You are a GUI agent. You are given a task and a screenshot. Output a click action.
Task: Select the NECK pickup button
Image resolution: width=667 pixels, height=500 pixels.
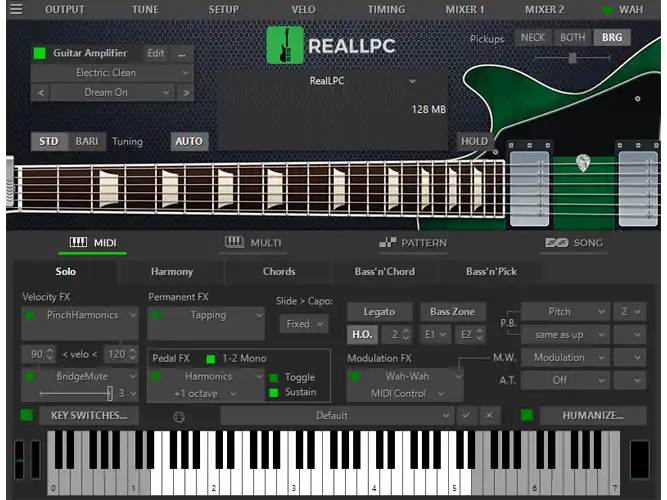533,37
